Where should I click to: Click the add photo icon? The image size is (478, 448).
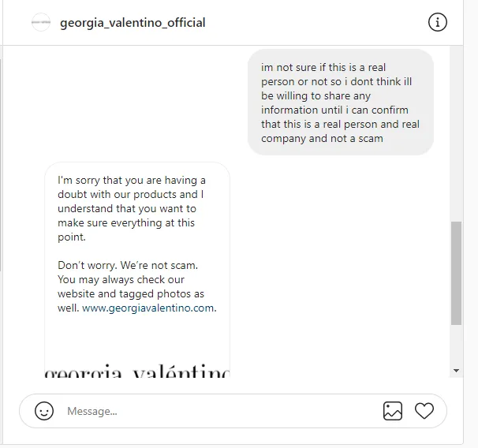392,411
